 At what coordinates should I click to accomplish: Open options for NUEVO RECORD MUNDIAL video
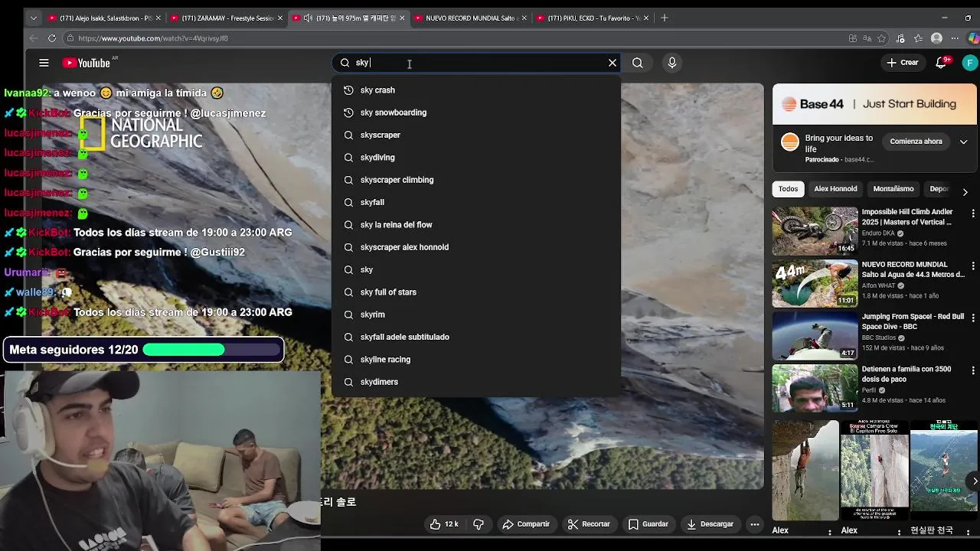[973, 266]
